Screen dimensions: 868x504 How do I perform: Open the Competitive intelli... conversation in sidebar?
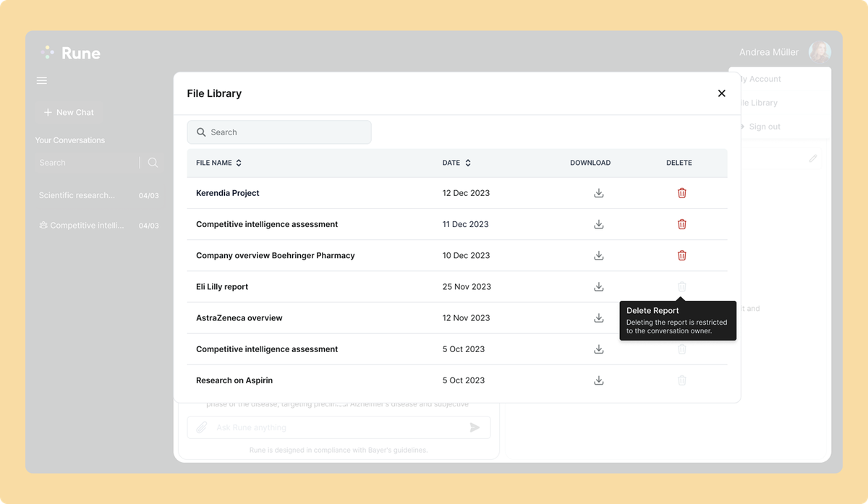click(99, 226)
